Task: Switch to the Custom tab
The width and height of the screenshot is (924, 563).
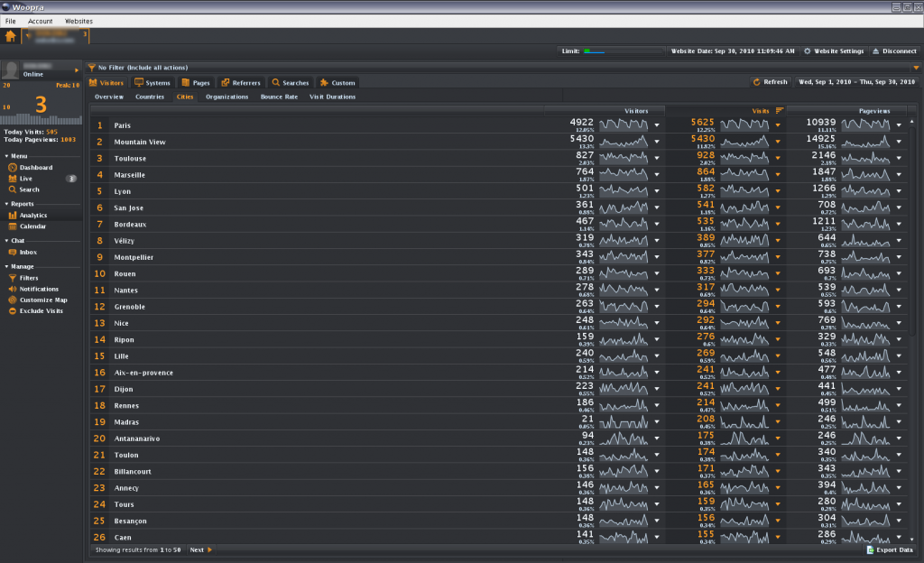Action: [x=337, y=83]
